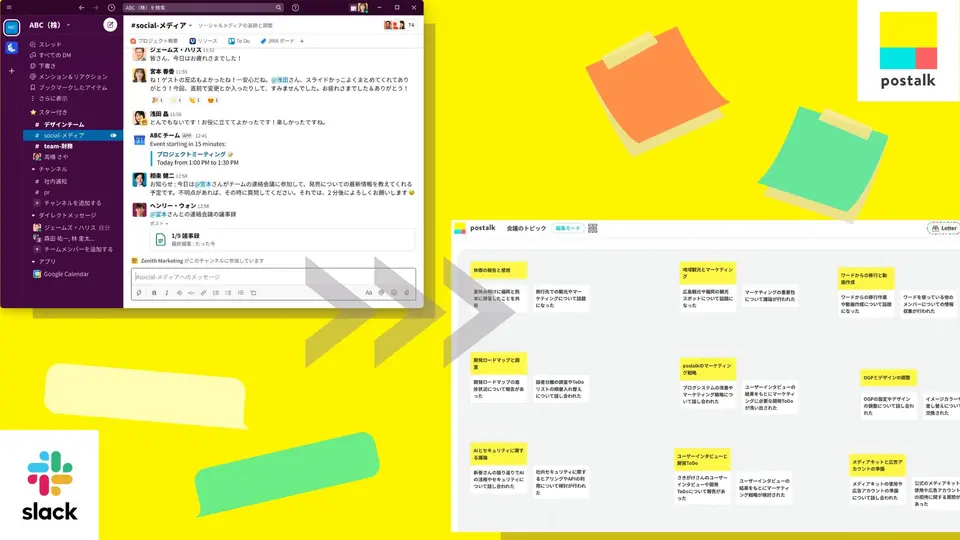Viewport: 960px width, 540px height.
Task: Toggle the Aa formatting display button
Action: (368, 293)
